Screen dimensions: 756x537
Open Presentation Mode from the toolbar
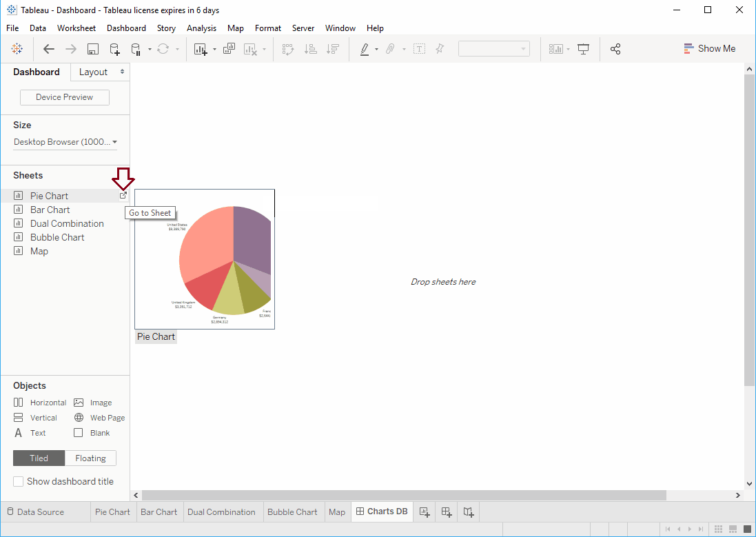click(583, 49)
